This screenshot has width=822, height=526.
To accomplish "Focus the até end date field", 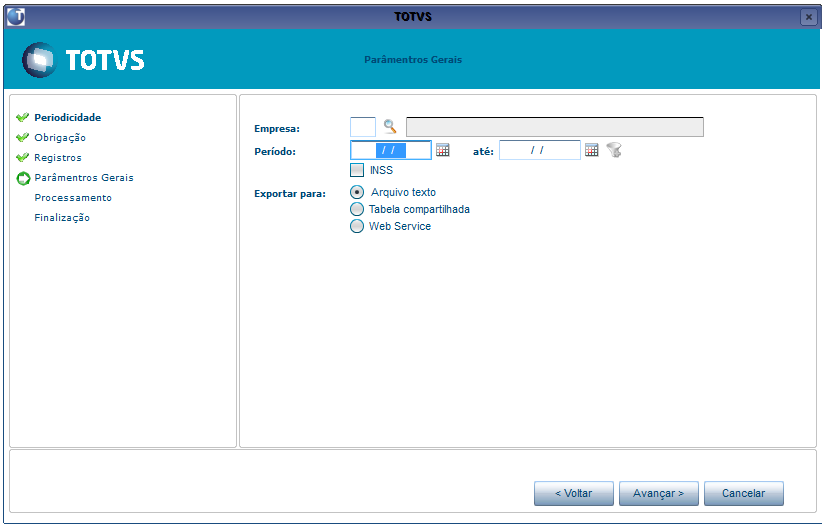I will 539,150.
